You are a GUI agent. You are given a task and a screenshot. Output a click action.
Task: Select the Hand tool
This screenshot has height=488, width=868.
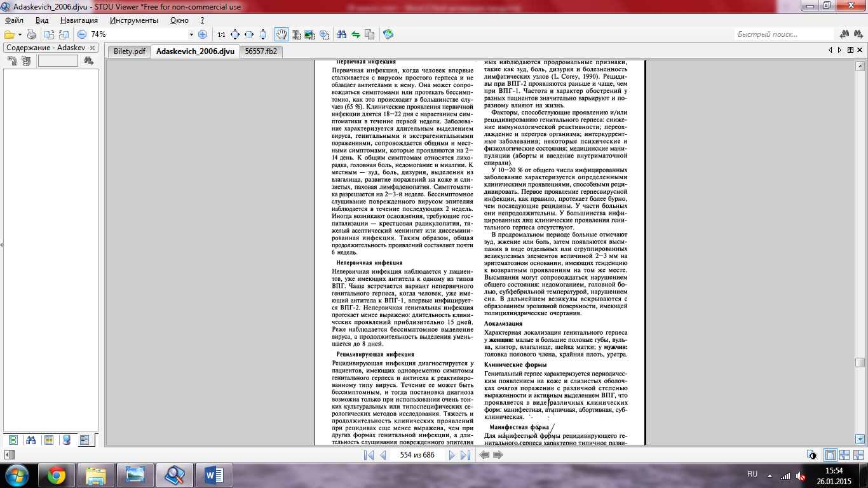coord(281,34)
